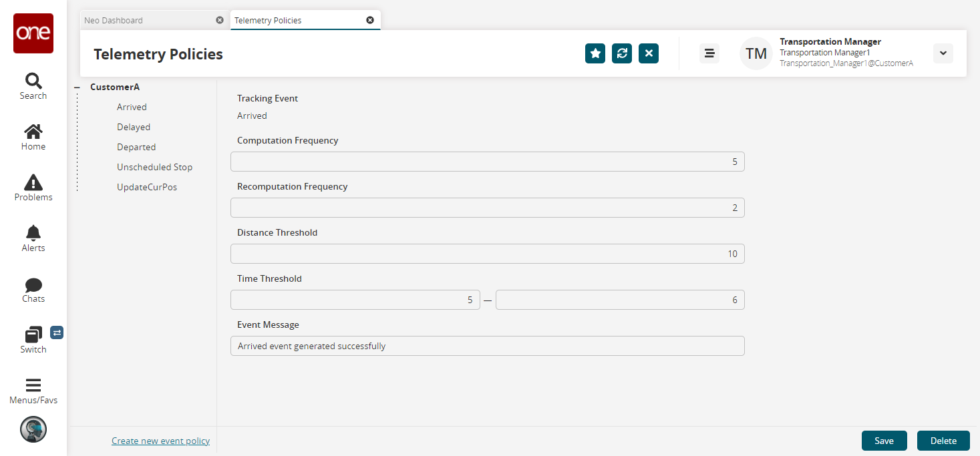Open the header lines menu icon
Viewport: 980px width, 456px height.
point(709,53)
